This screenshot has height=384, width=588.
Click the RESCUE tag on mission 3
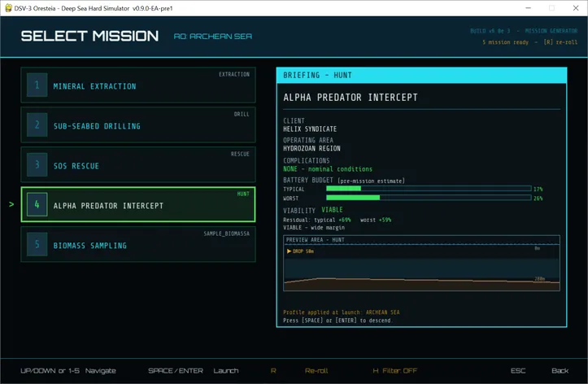240,154
